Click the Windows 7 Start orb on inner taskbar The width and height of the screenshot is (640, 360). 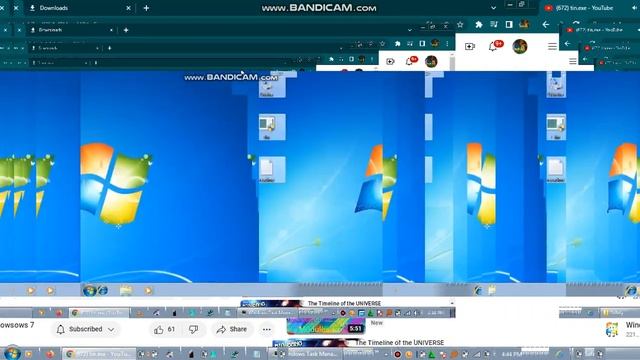(x=89, y=291)
